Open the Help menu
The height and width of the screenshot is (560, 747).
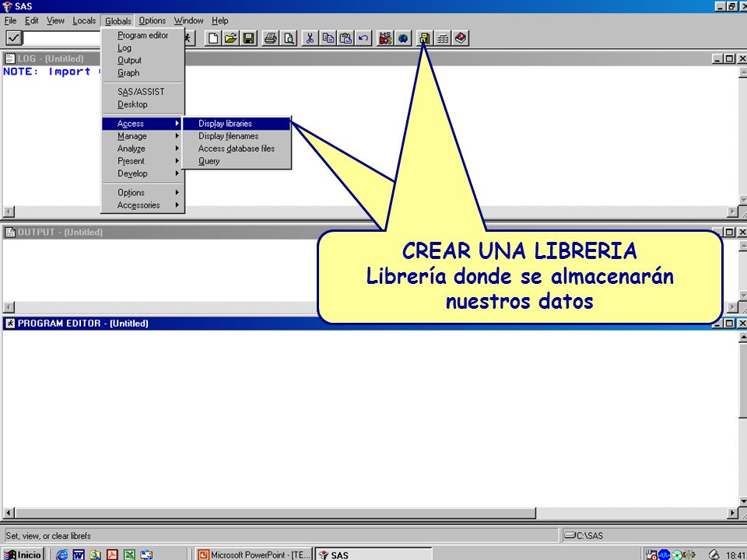pyautogui.click(x=219, y=20)
